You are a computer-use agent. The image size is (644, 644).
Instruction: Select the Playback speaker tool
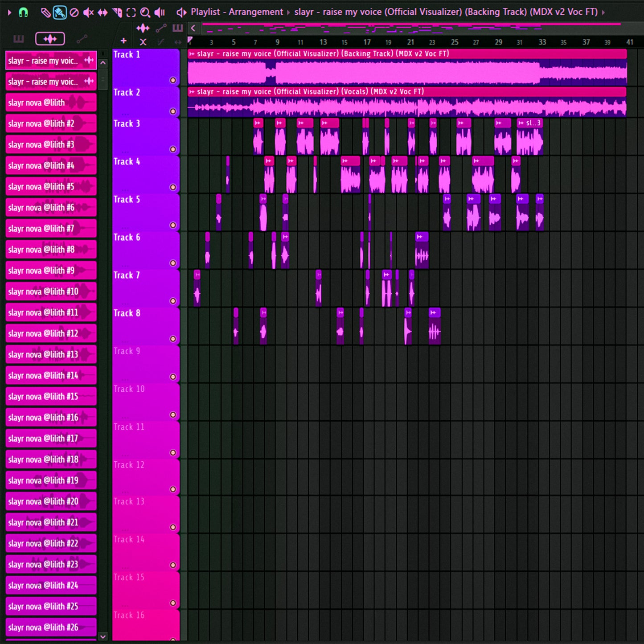(160, 12)
